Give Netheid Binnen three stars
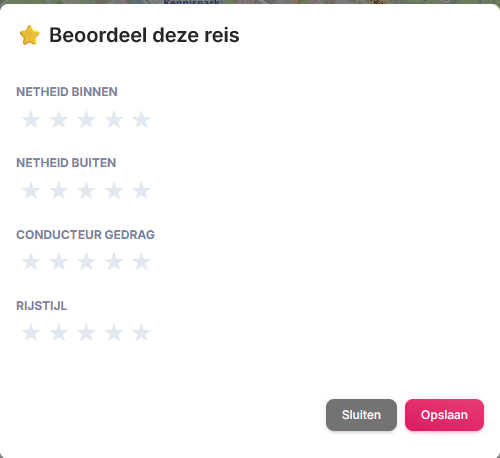500x458 pixels. [x=86, y=119]
